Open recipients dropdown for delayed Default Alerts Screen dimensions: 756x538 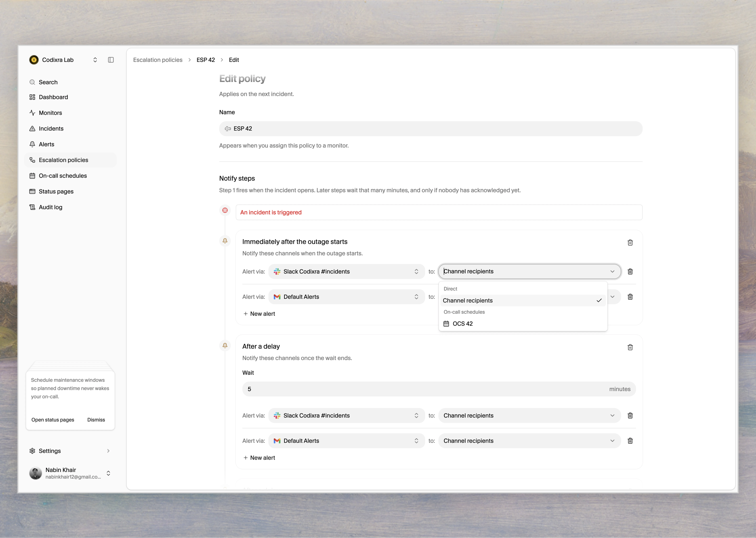click(x=530, y=441)
